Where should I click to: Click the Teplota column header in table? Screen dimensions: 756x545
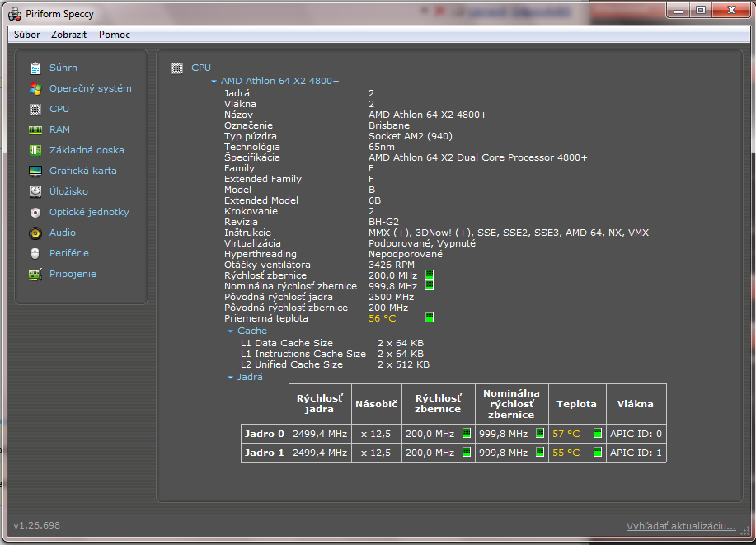coord(576,404)
